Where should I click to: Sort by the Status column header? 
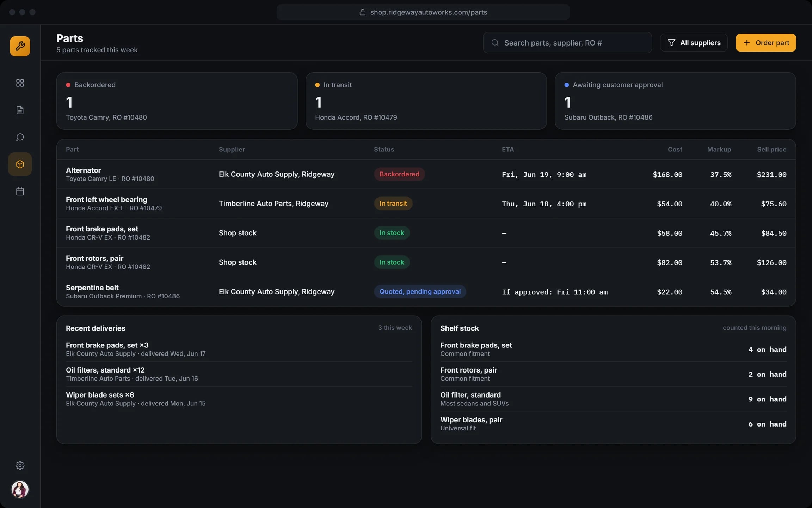384,150
